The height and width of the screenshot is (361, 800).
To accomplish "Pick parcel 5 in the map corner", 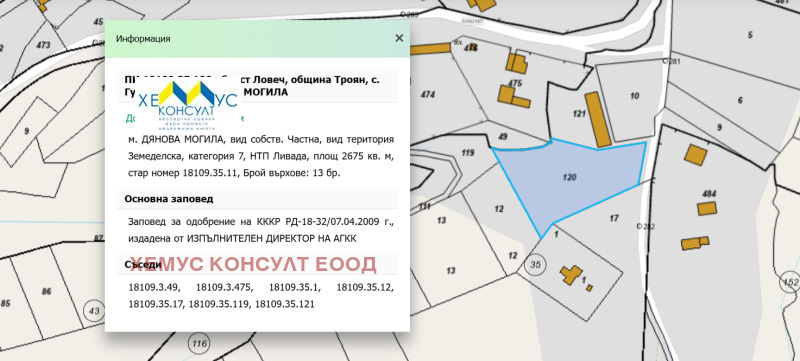I will pos(750,35).
